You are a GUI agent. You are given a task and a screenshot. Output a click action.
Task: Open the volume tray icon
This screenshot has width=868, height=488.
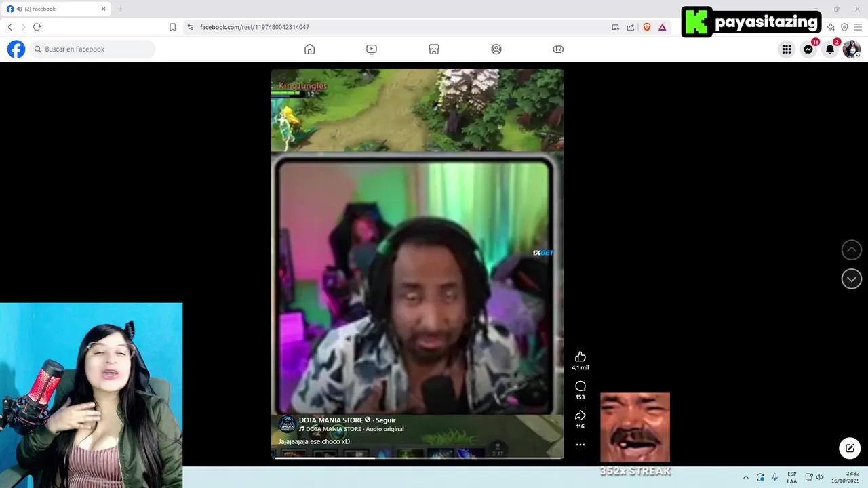[819, 477]
